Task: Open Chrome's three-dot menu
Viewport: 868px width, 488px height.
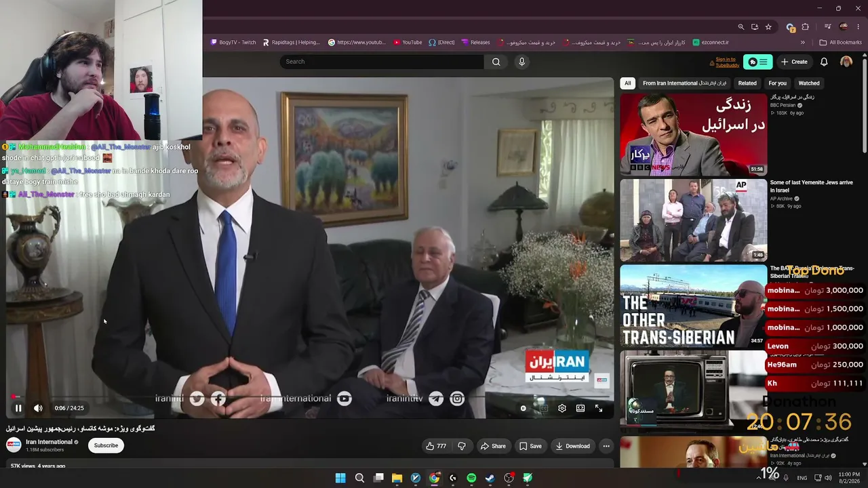Action: (x=859, y=27)
